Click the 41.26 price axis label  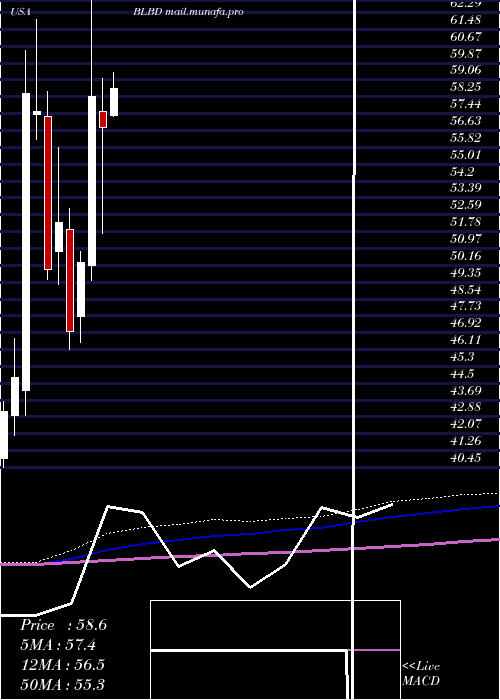466,442
